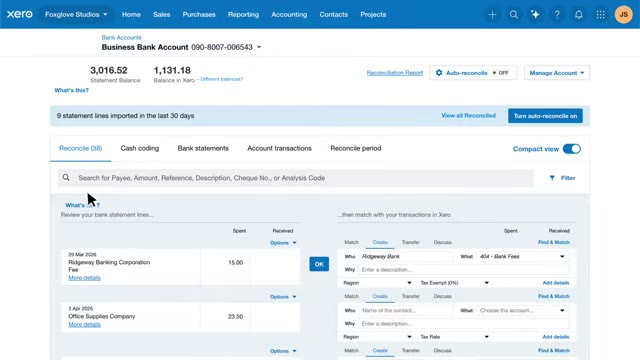Switch to the Bank statements tab
Screen dimensions: 640x360
(203, 149)
